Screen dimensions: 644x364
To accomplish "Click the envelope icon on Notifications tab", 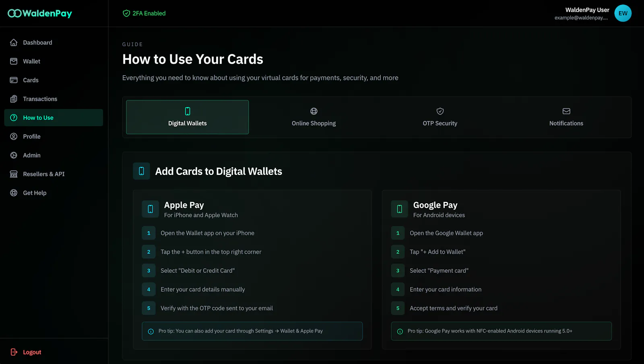I will click(x=566, y=111).
